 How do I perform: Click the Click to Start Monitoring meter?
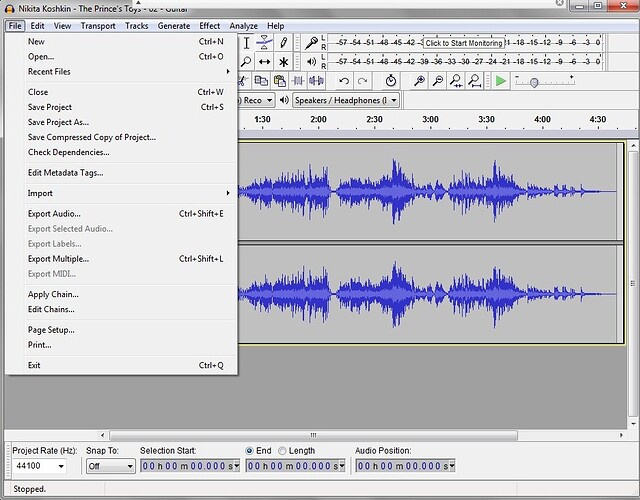click(464, 42)
